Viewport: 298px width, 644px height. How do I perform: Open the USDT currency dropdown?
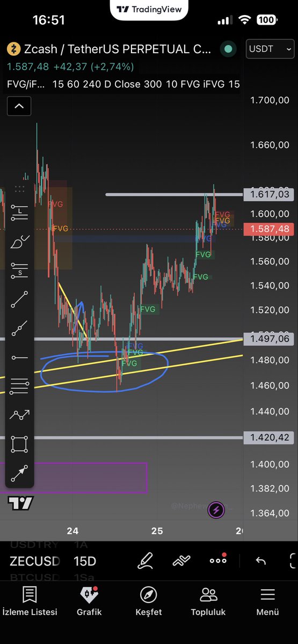tap(271, 49)
